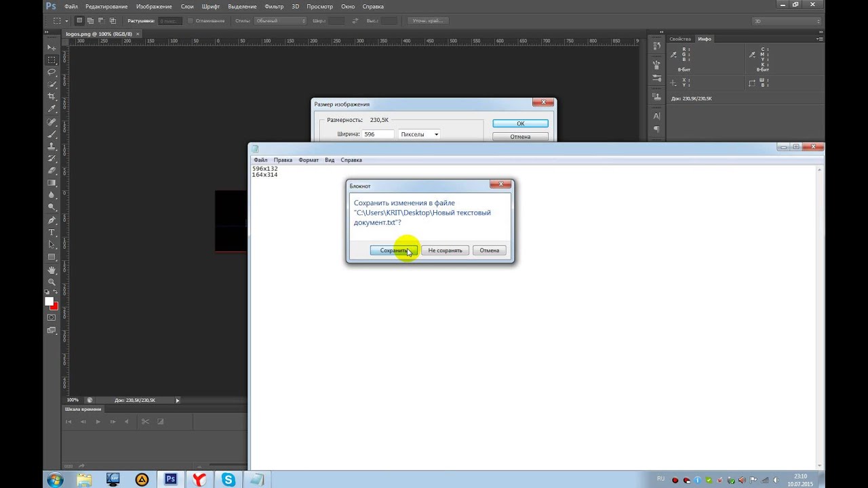The height and width of the screenshot is (488, 868).
Task: Select the Pen tool
Action: (52, 220)
